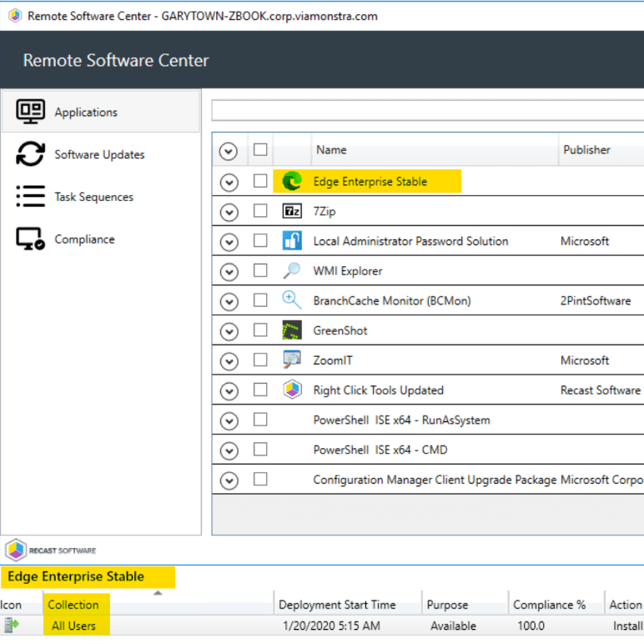This screenshot has height=644, width=644.
Task: Click the Recast Software logo at bottom
Action: [x=51, y=550]
